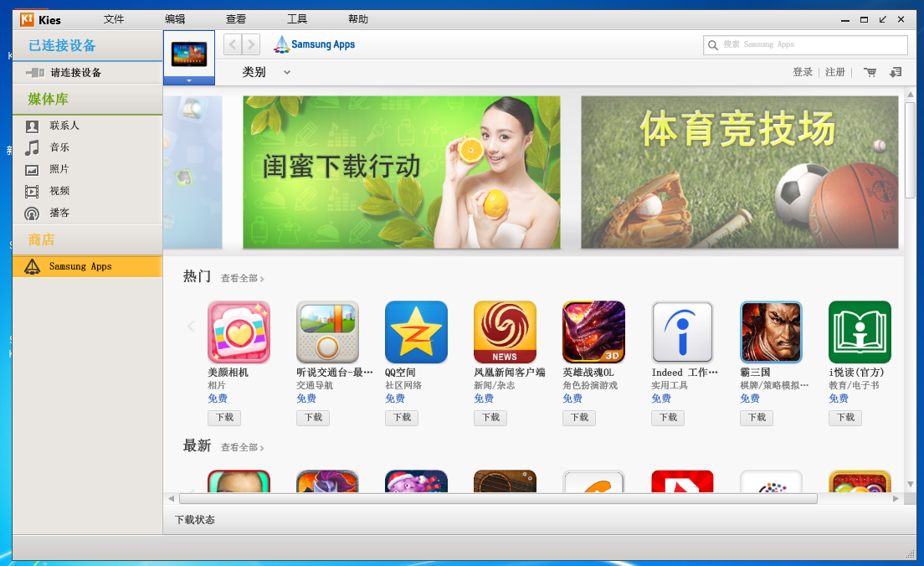Click 下载 button under 听说交通台
Screen dimensions: 924x566
pyautogui.click(x=313, y=418)
